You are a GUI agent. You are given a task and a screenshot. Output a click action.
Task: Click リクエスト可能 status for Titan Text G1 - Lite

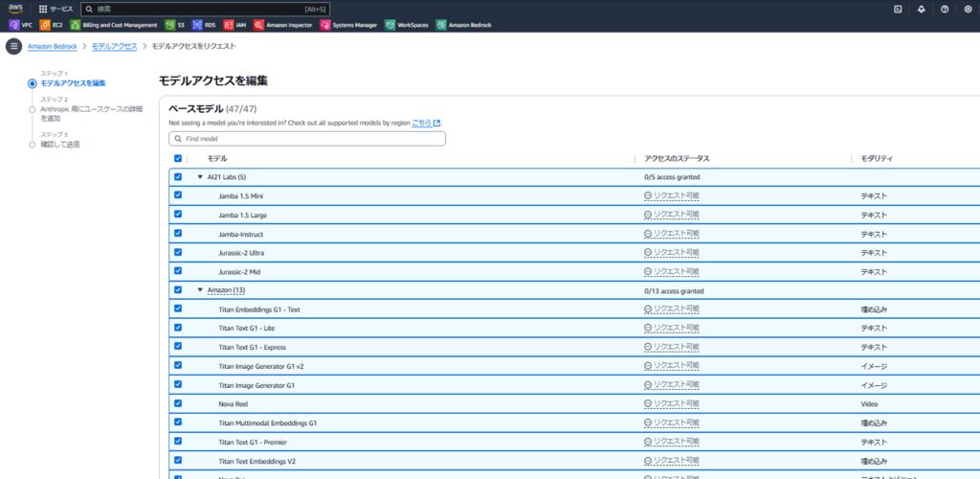pos(677,328)
